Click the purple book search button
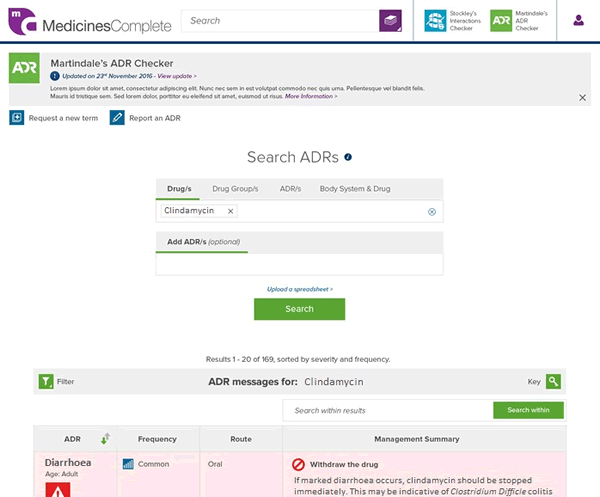This screenshot has height=497, width=600. pos(390,21)
